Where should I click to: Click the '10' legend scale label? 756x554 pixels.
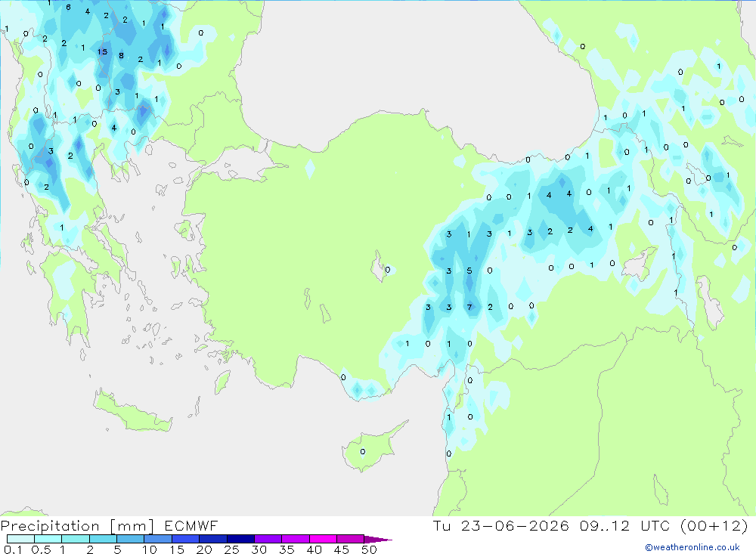click(150, 549)
